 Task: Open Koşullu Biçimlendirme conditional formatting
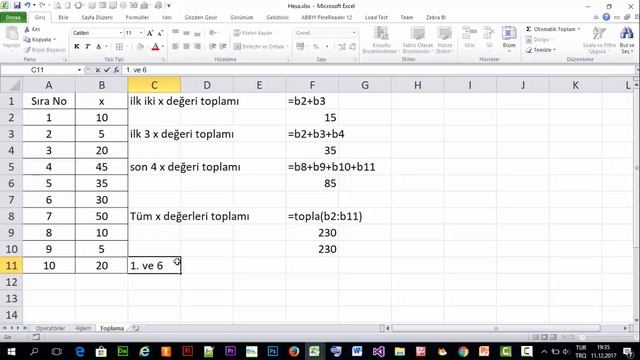(380, 40)
